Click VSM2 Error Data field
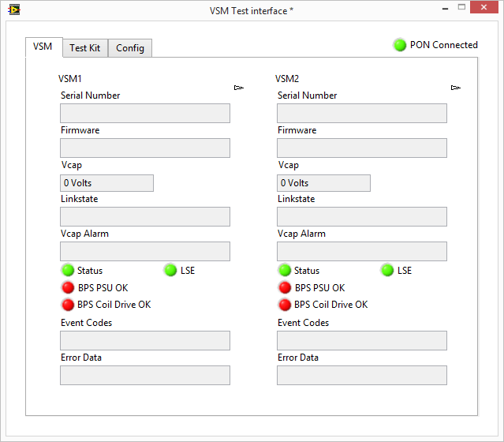The height and width of the screenshot is (442, 504). (362, 375)
